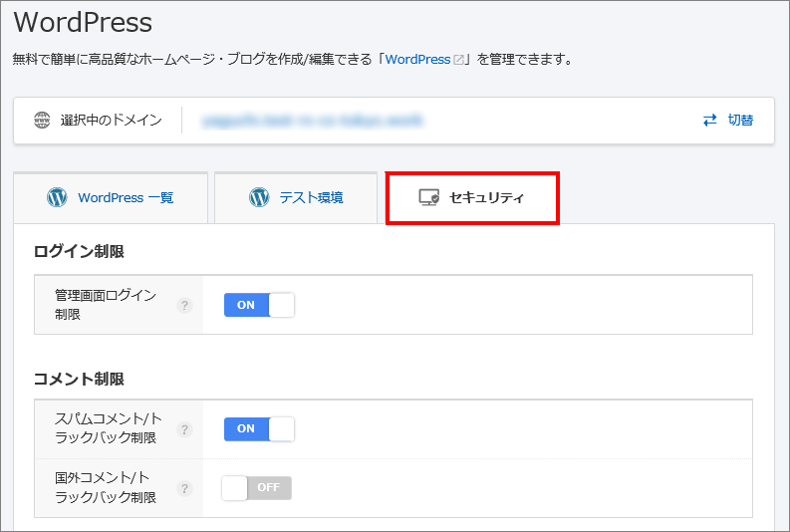The image size is (790, 532).
Task: Open the WordPress external link in description
Action: click(x=417, y=60)
